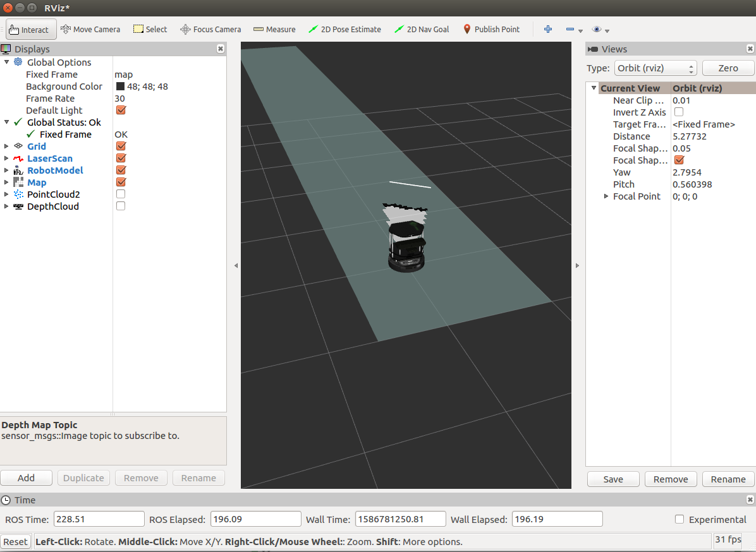This screenshot has width=756, height=552.
Task: Select the Interact tool
Action: click(30, 29)
